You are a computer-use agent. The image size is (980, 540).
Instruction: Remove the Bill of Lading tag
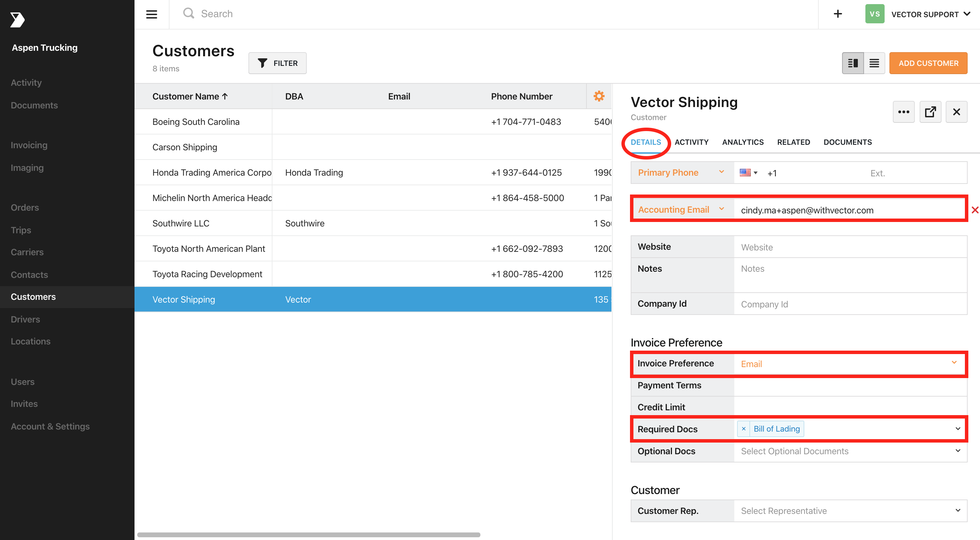point(744,429)
